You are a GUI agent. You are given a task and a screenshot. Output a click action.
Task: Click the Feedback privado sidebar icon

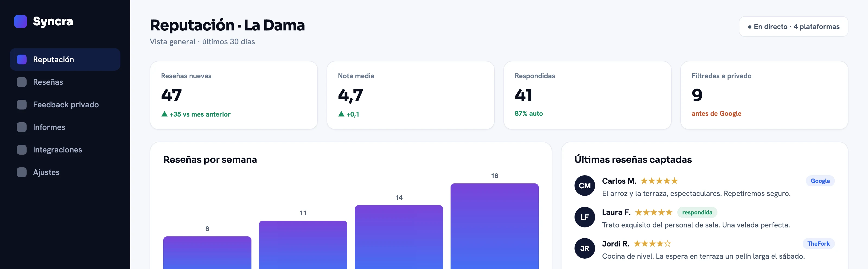coord(22,105)
